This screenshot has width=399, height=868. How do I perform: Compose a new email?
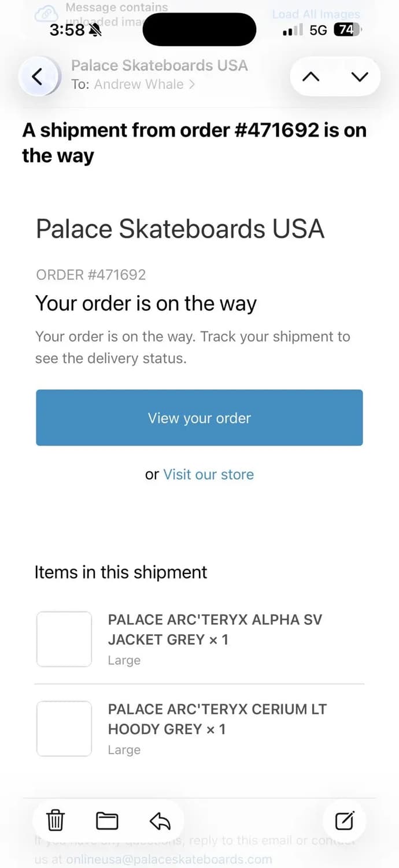tap(345, 820)
